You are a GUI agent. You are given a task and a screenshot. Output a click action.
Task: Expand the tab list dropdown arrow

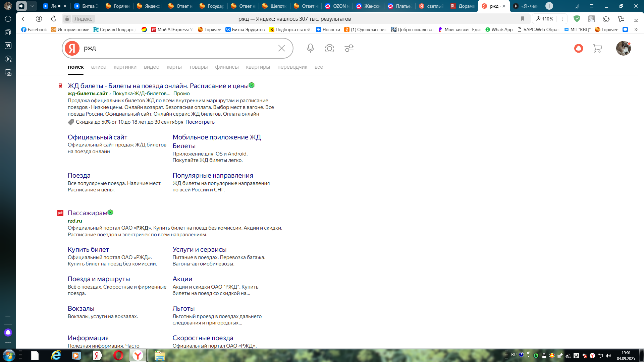click(32, 6)
